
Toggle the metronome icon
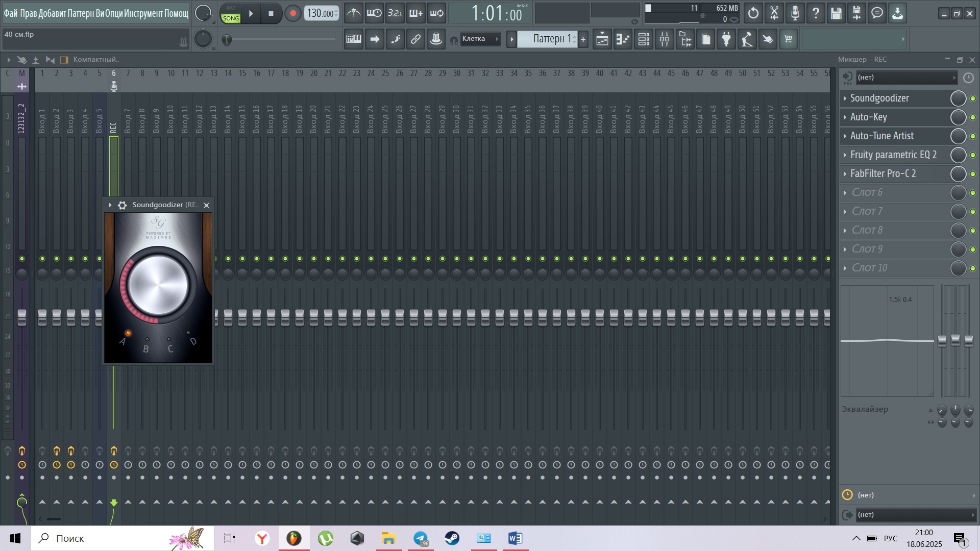[x=353, y=13]
